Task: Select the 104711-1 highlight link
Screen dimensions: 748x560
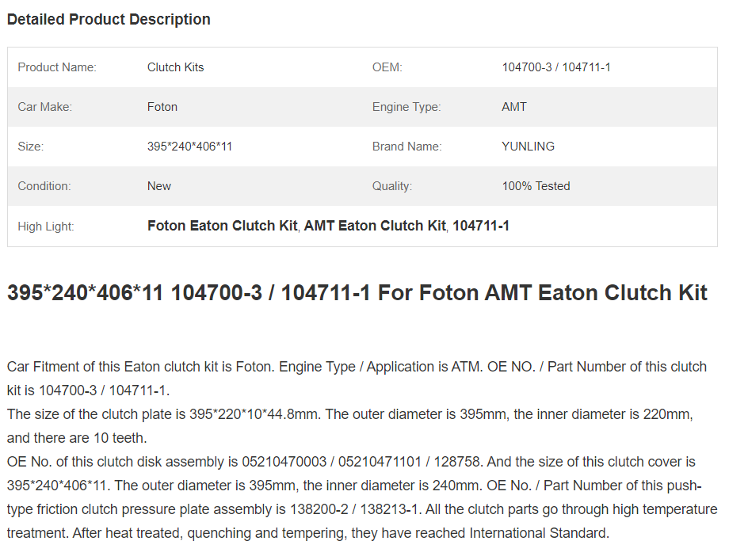Action: (481, 226)
